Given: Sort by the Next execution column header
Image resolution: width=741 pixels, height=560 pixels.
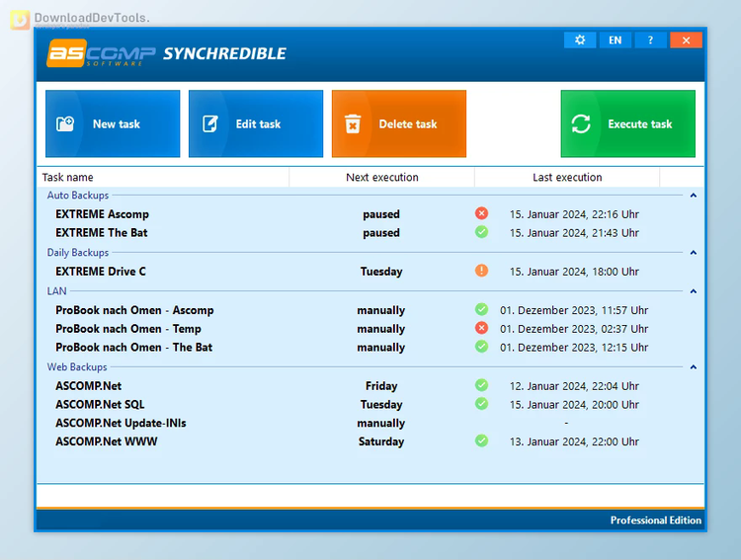Looking at the screenshot, I should point(381,177).
